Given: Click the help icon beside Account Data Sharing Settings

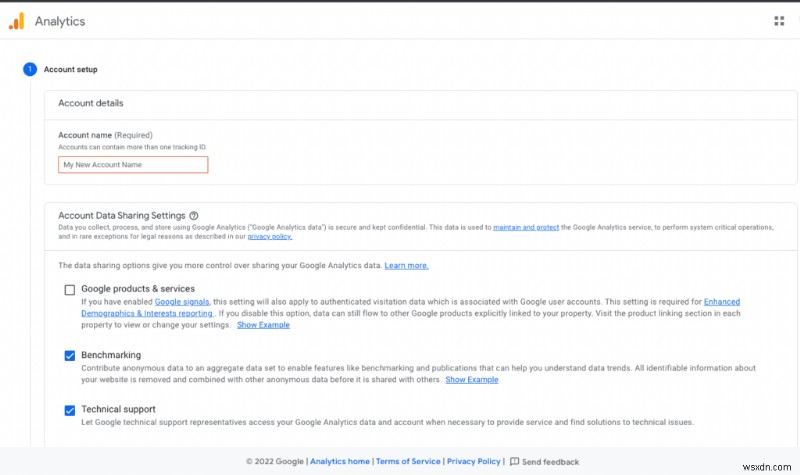Looking at the screenshot, I should (x=194, y=216).
